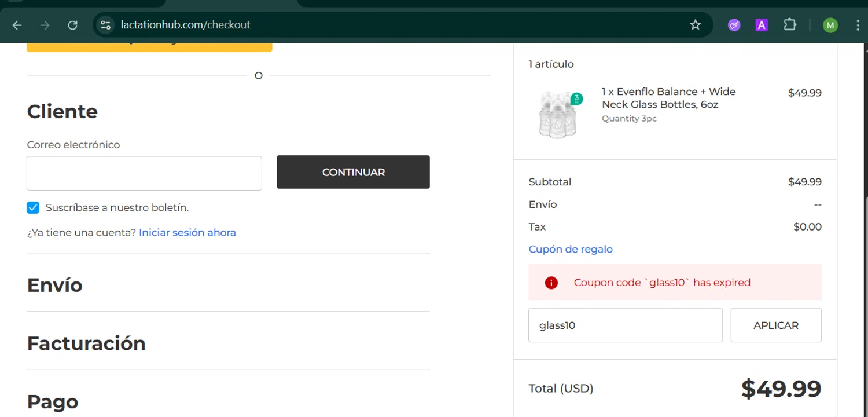Image resolution: width=868 pixels, height=417 pixels.
Task: Click the bold total price $49.99
Action: [781, 389]
